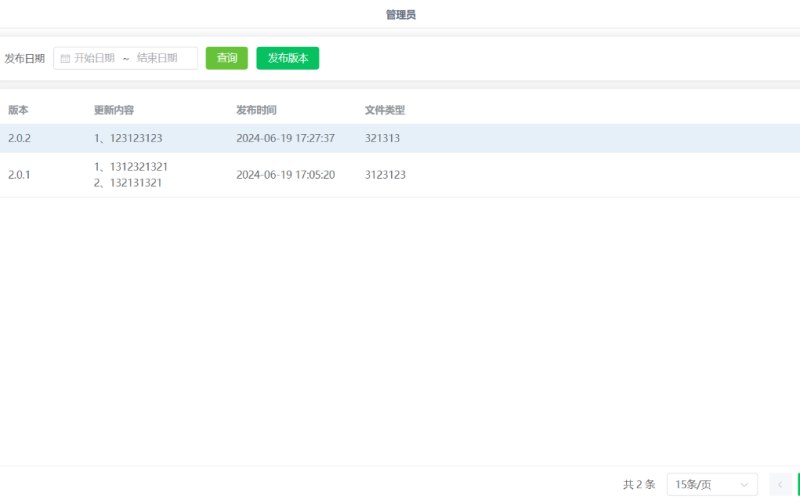
Task: Click update content line 2、132131321
Action: [x=128, y=183]
